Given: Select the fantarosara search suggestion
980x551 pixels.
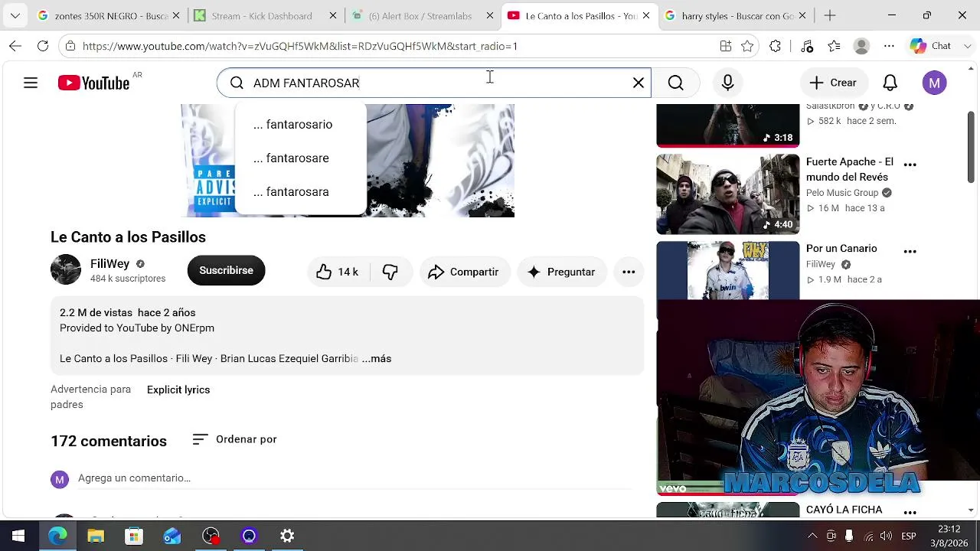Looking at the screenshot, I should click(x=300, y=191).
